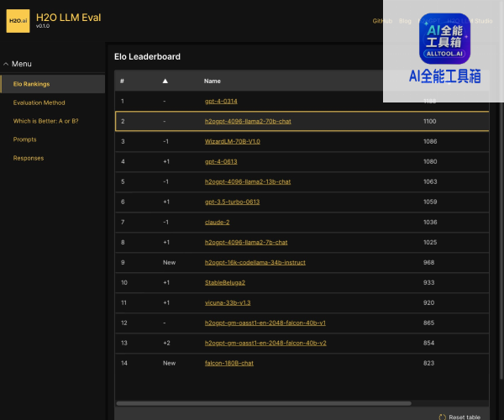Open the gpt-3.5-turbo-0613 link
Viewport: 504px width, 420px height.
tap(232, 202)
